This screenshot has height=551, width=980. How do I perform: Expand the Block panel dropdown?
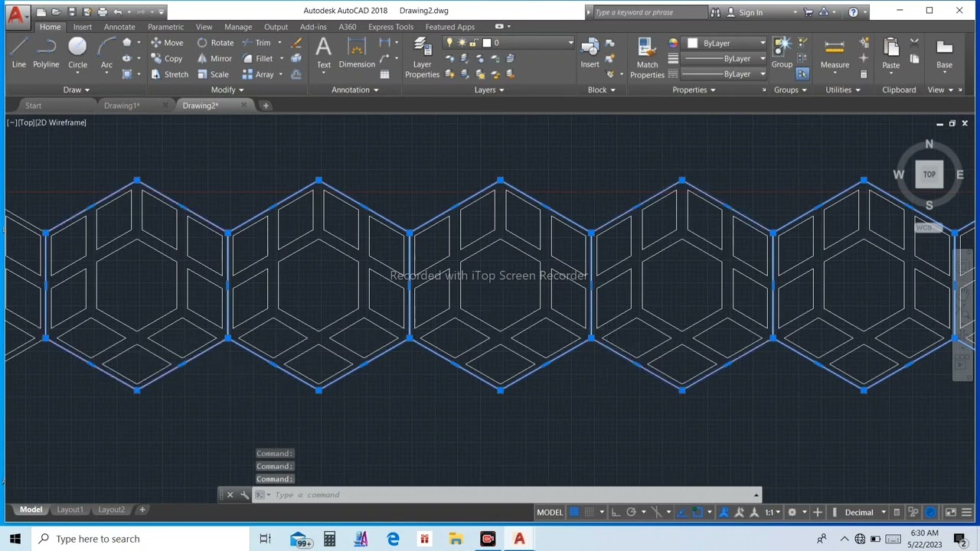(x=602, y=90)
